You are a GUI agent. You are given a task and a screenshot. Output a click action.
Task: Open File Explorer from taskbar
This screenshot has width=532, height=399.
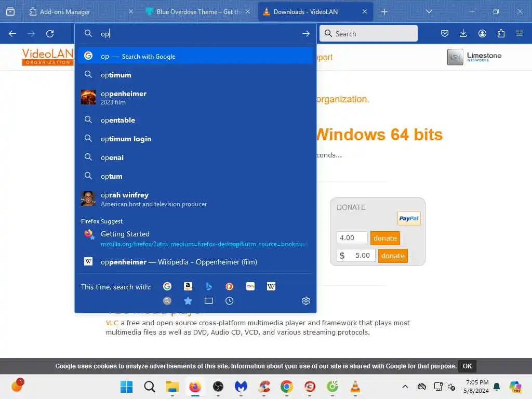172,387
